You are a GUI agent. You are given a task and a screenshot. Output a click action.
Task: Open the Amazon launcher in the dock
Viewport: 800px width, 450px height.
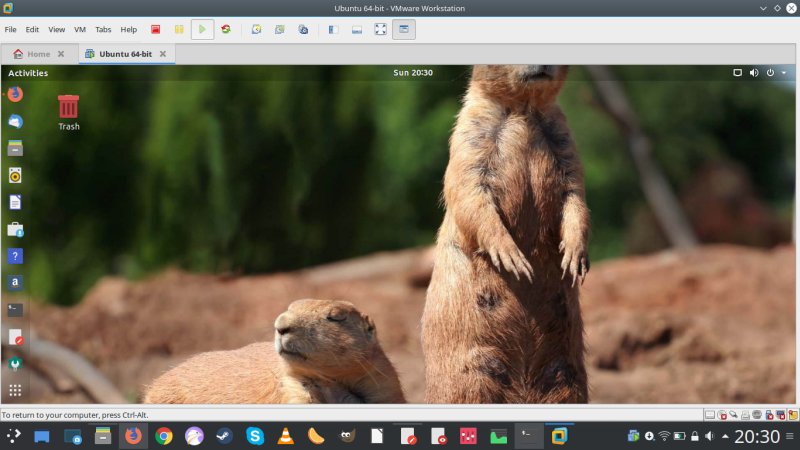click(x=15, y=283)
